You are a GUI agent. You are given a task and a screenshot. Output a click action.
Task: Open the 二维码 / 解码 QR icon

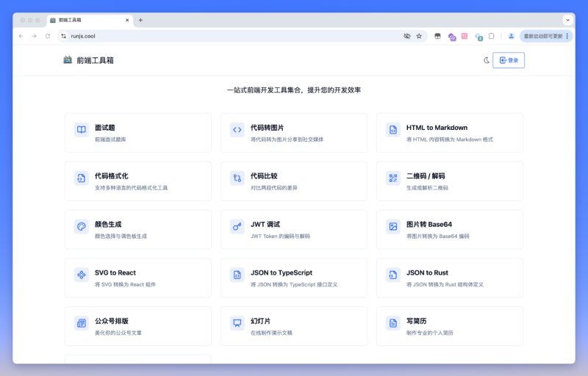pyautogui.click(x=393, y=178)
